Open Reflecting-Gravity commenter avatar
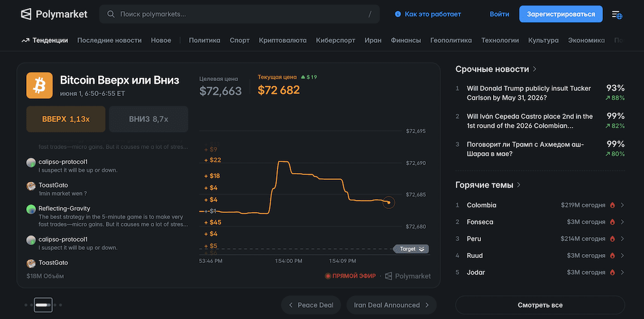The width and height of the screenshot is (644, 319). (31, 209)
